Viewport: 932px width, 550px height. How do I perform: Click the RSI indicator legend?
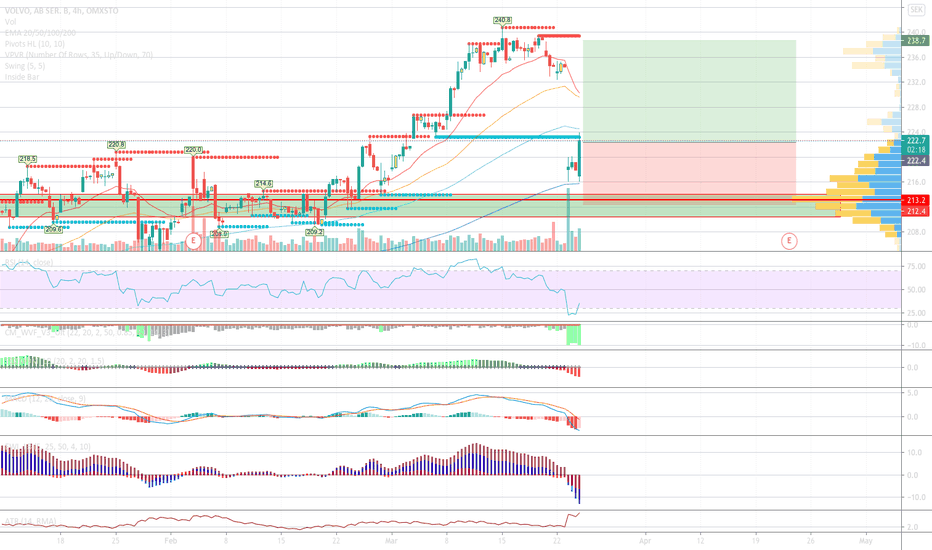[29, 262]
